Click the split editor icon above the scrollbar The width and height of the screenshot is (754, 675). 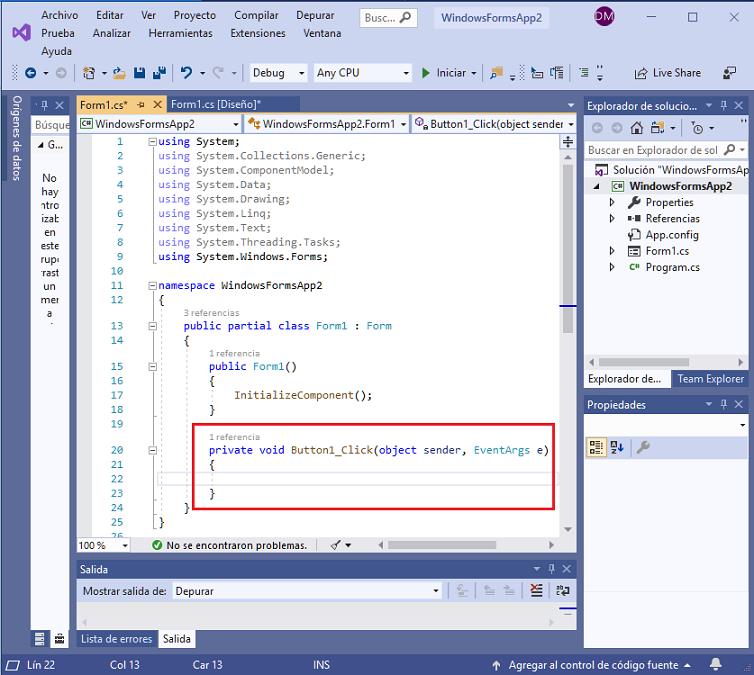(568, 141)
